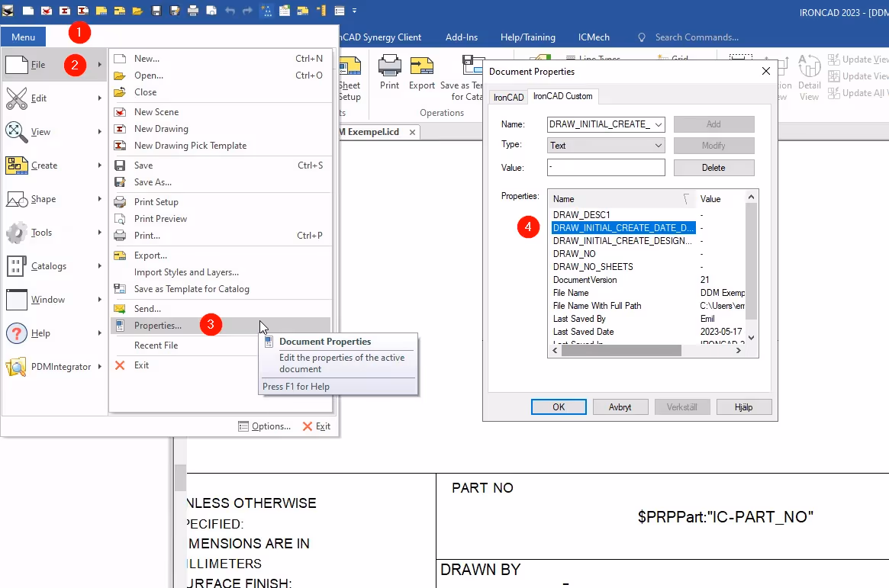The image size is (889, 588).
Task: Select Import Styles and Layers... entry
Action: click(220, 272)
